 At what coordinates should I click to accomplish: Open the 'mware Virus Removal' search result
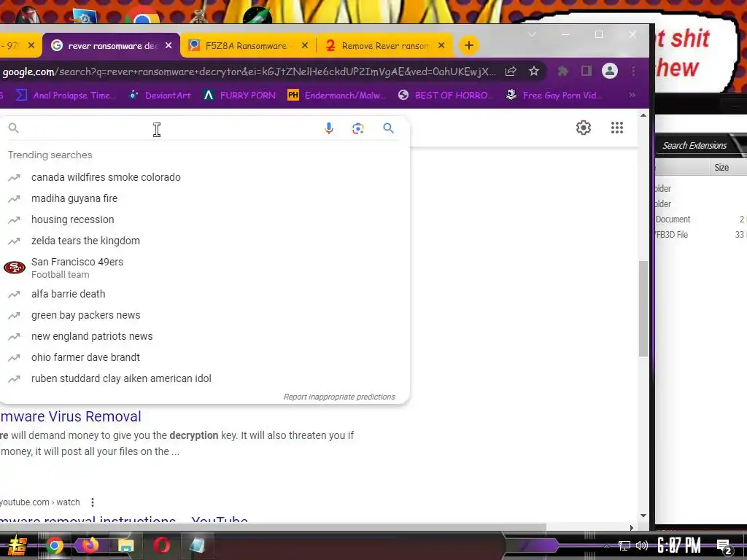click(x=71, y=416)
